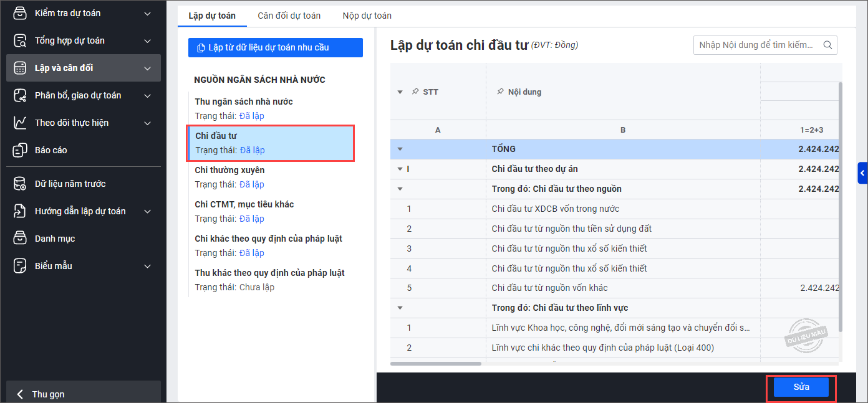This screenshot has height=403, width=868.
Task: Click the Kiểm tra dự toán sidebar icon
Action: pos(20,13)
